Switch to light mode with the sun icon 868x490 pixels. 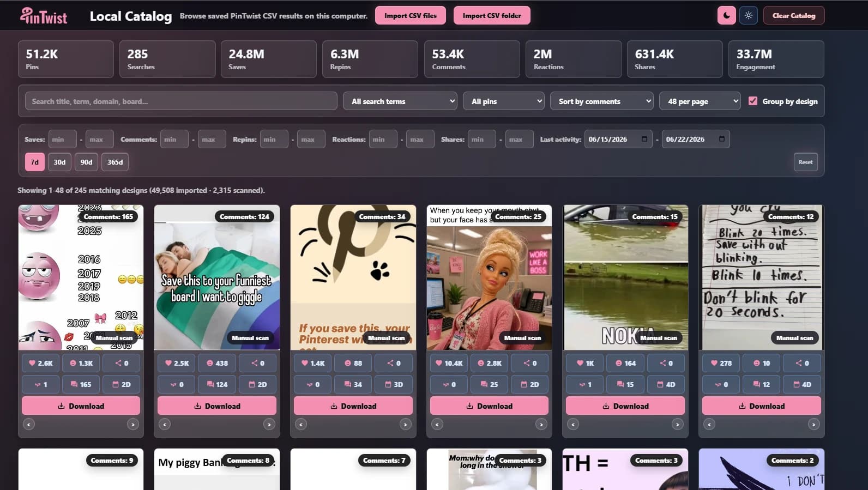coord(749,15)
